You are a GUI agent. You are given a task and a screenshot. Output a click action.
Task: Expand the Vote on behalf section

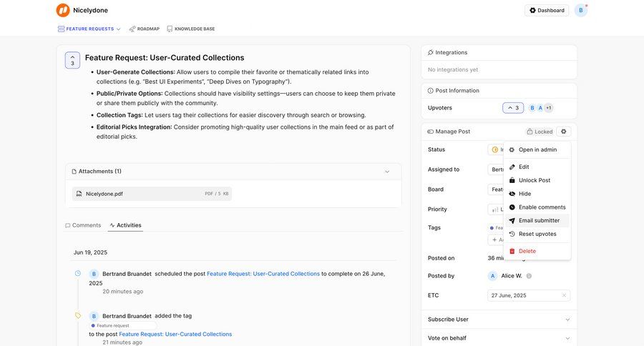tap(499, 338)
